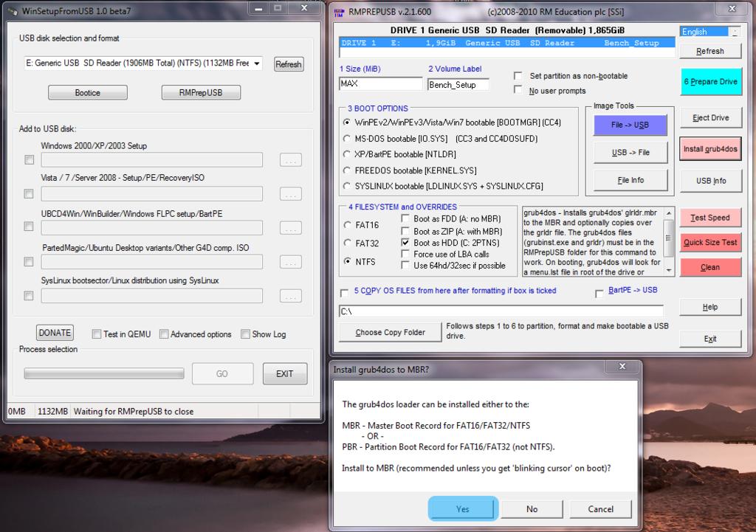Screen dimensions: 756x532
Task: Select the FAT32 filesystem option
Action: pyautogui.click(x=348, y=243)
